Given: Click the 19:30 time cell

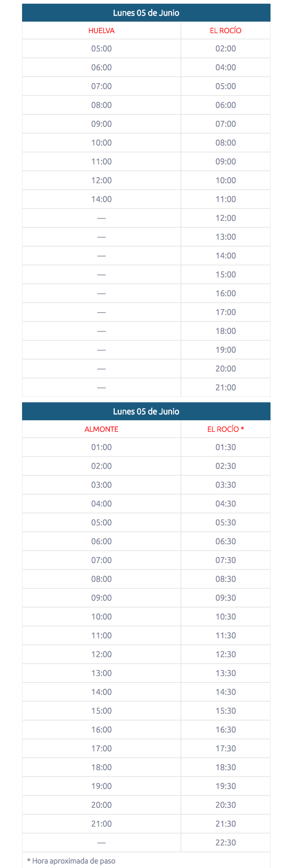Looking at the screenshot, I should (226, 786).
